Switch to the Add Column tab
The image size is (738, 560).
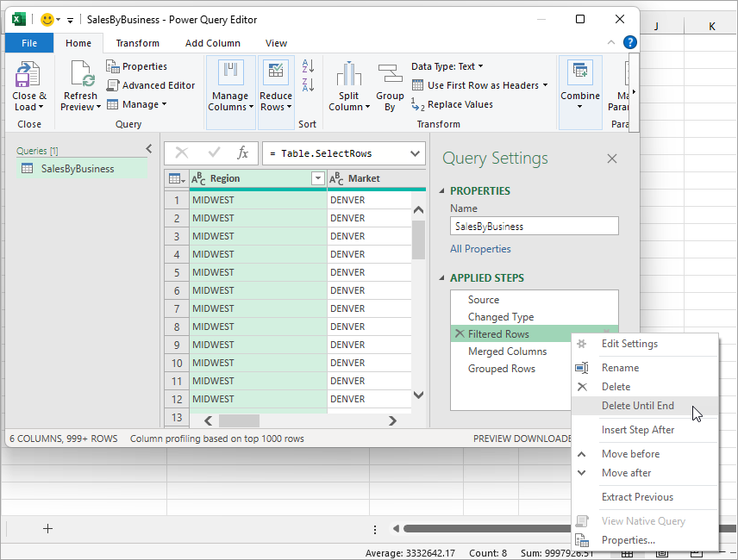pos(213,43)
